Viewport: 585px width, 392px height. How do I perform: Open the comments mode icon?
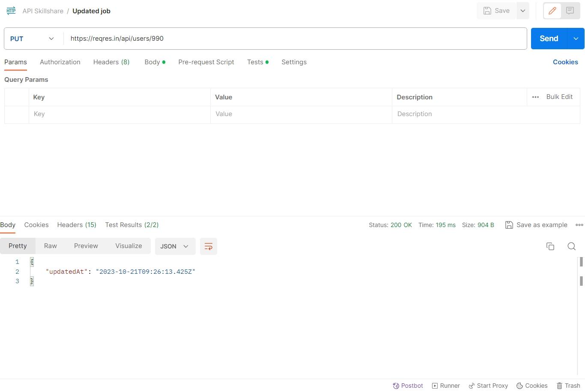tap(570, 11)
